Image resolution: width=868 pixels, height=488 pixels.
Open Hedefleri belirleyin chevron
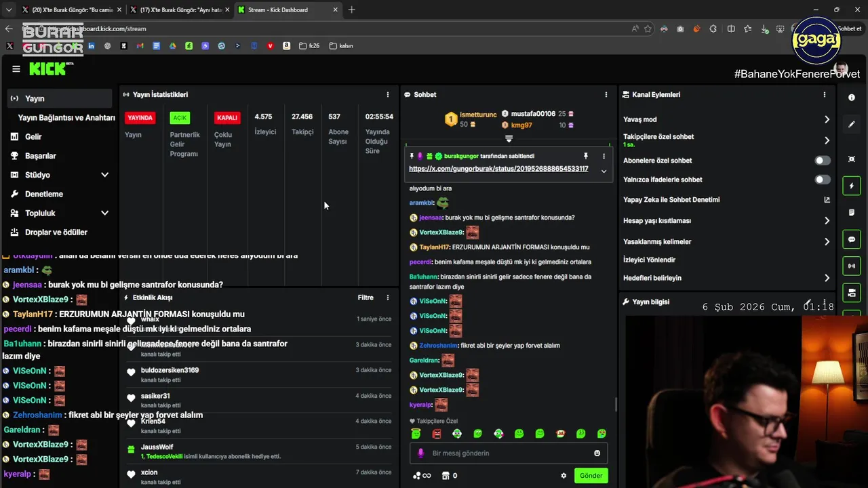click(827, 278)
